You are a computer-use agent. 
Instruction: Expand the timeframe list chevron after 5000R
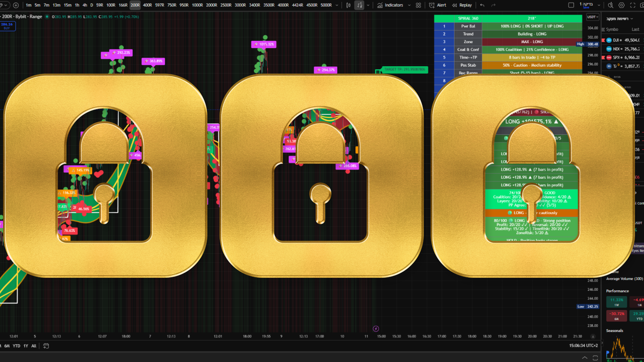(x=337, y=5)
